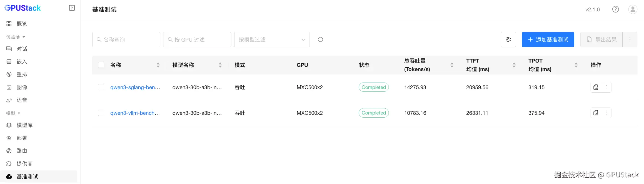Collapse the 模型 sidebar group

pos(13,113)
